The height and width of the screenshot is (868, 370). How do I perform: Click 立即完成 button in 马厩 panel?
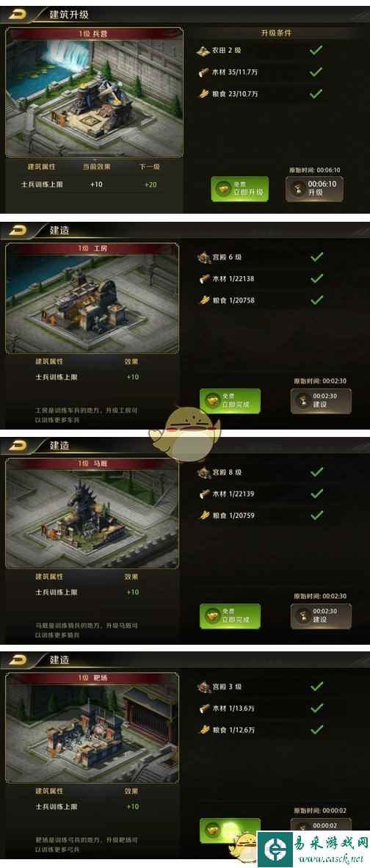click(x=230, y=615)
